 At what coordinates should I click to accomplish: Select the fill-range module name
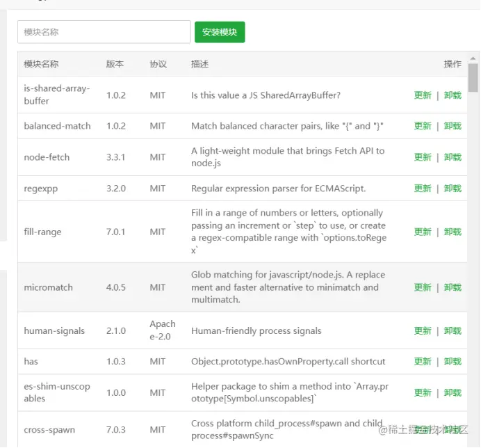(42, 232)
